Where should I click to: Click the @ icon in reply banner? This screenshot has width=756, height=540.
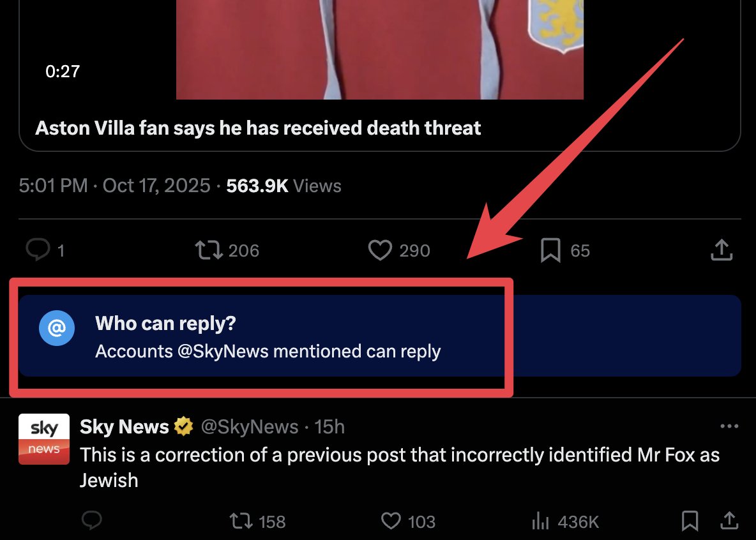(x=56, y=328)
